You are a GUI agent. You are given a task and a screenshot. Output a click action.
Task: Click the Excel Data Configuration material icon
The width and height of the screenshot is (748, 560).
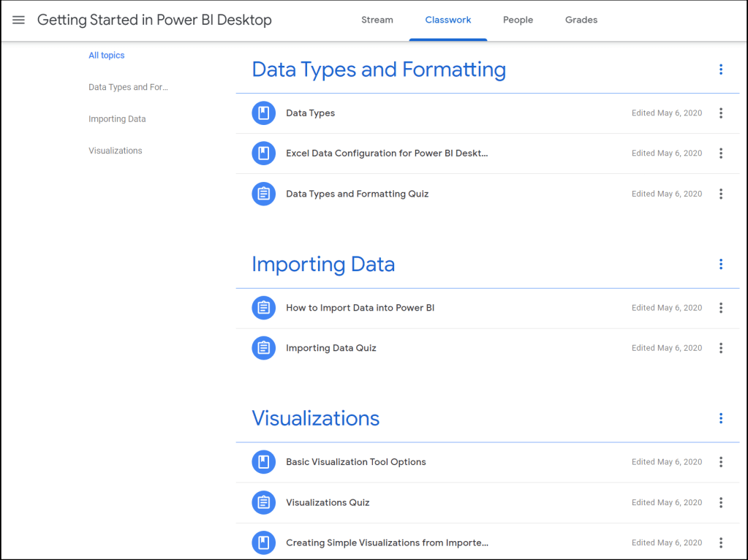coord(263,154)
